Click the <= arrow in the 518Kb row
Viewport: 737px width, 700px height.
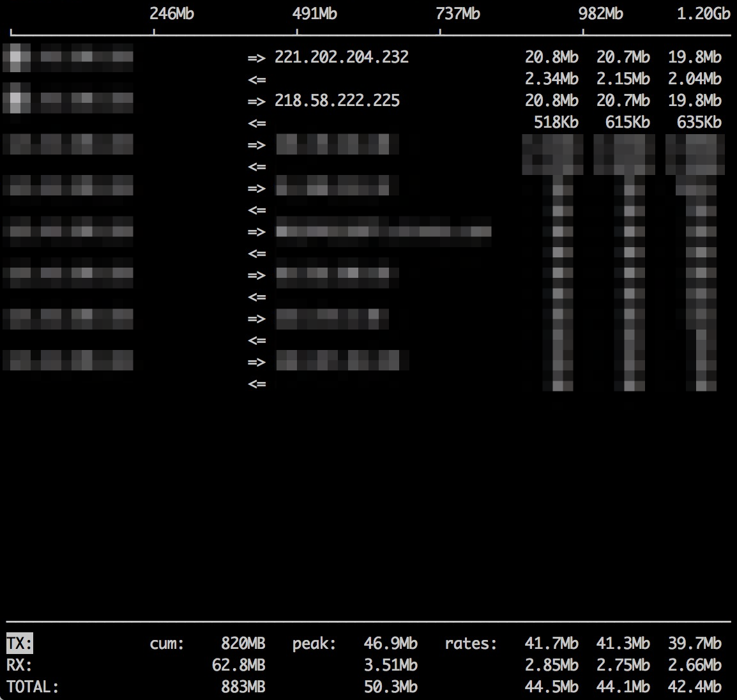[x=257, y=123]
